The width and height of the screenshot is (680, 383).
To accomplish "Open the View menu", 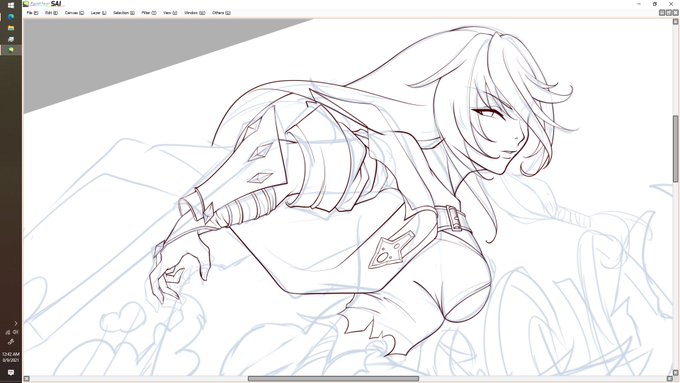I will click(170, 13).
